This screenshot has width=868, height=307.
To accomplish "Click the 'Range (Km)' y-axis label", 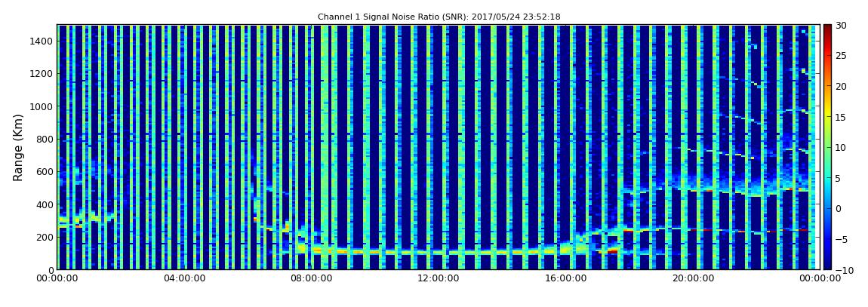I will pos(18,147).
